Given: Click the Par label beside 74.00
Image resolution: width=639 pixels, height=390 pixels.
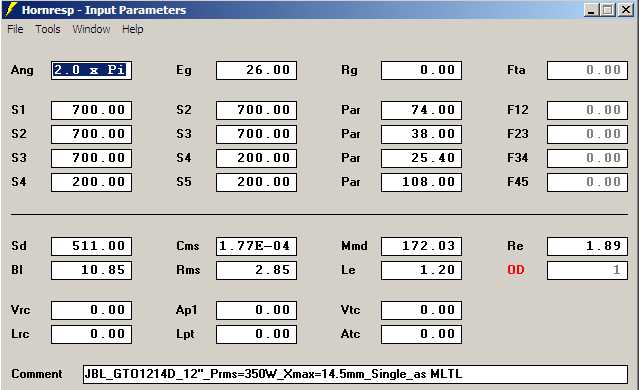Looking at the screenshot, I should point(350,110).
